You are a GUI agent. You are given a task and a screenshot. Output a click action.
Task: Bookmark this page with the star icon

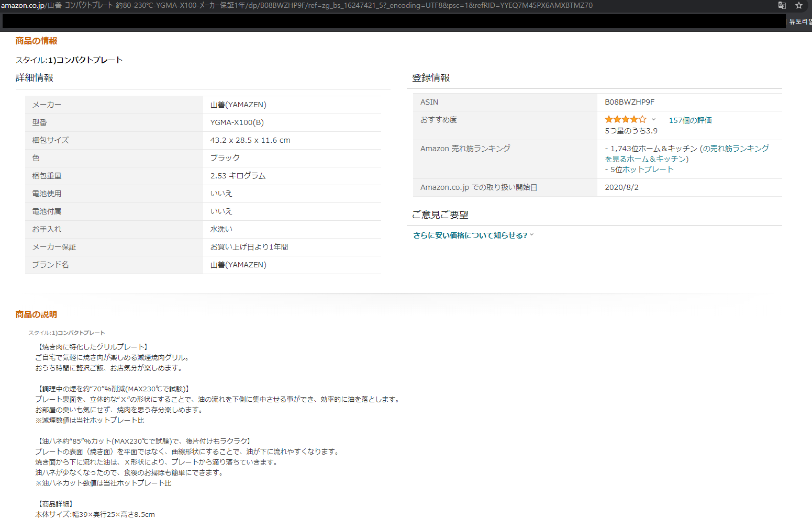tap(799, 5)
